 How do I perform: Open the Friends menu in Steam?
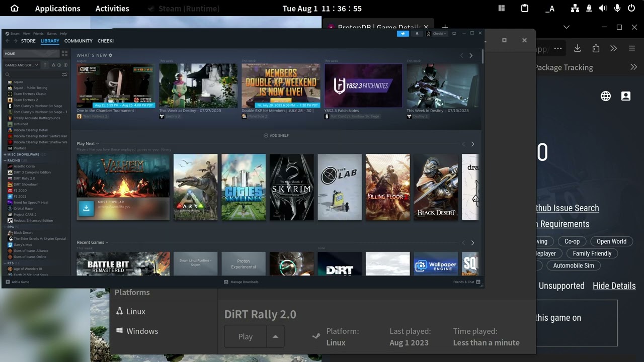(38, 33)
